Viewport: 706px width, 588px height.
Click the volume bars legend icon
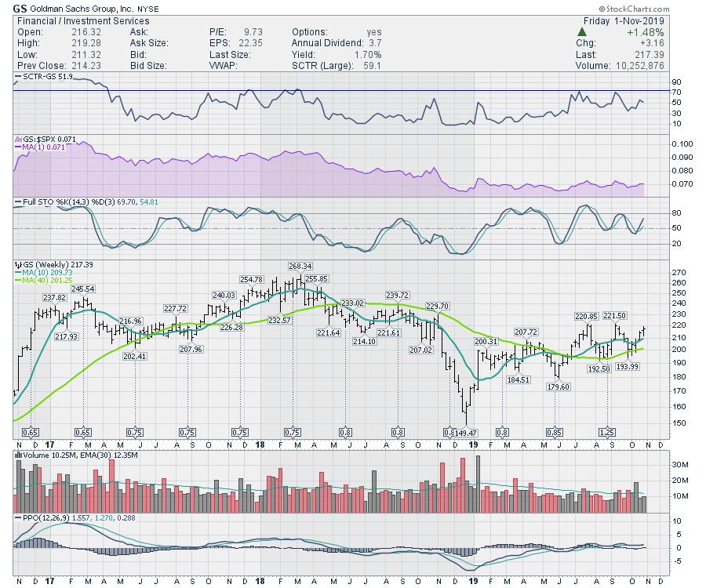pos(18,456)
